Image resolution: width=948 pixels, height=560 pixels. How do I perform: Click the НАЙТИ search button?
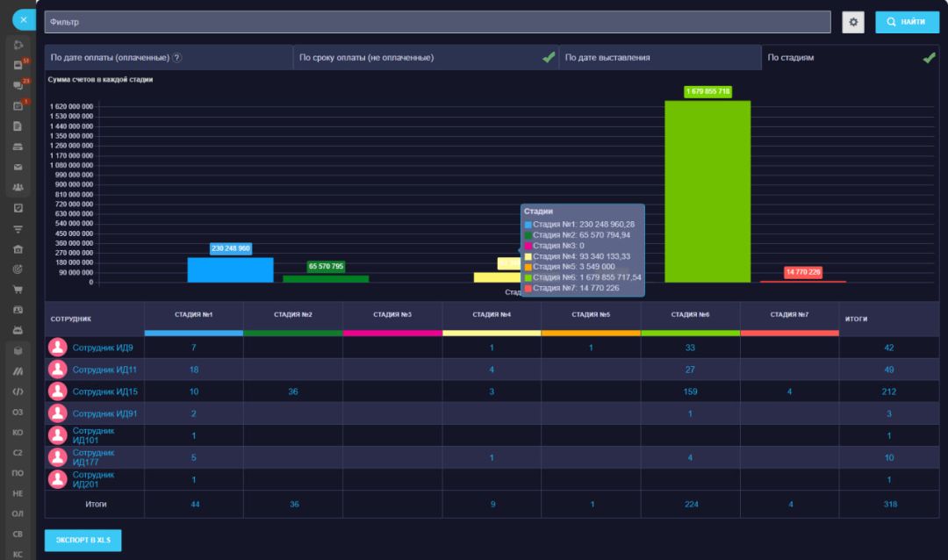(907, 22)
